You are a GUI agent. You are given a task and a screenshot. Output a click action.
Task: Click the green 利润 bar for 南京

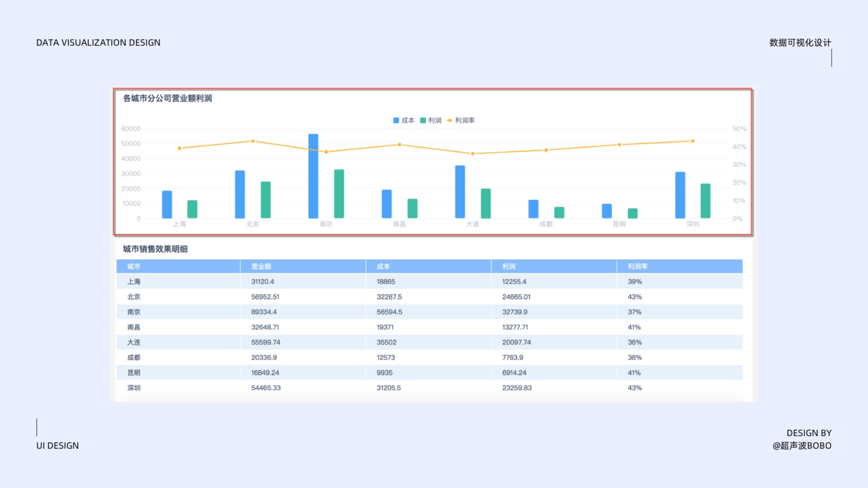pos(339,194)
